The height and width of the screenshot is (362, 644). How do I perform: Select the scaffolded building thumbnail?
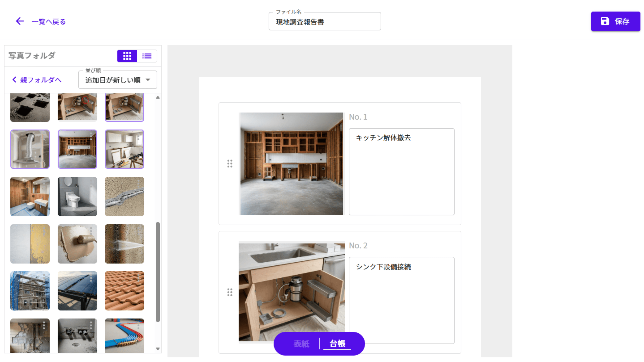(x=30, y=291)
